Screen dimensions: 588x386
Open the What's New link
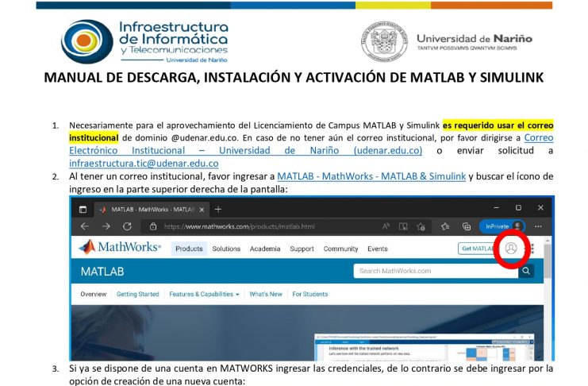click(x=266, y=294)
